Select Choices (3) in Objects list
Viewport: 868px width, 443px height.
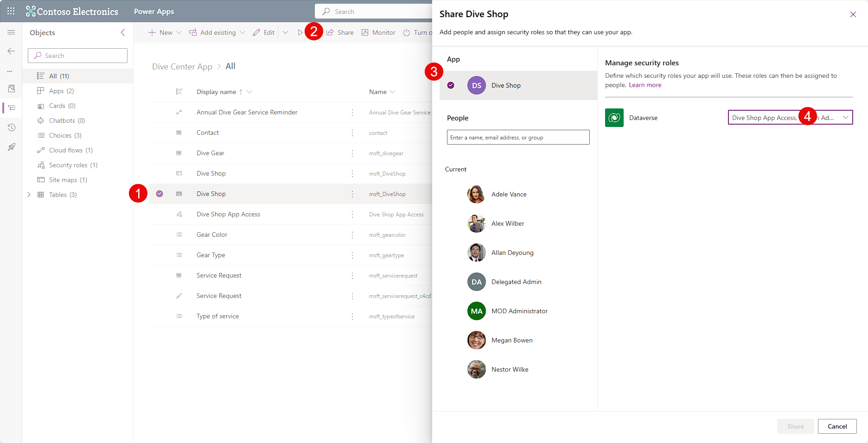pyautogui.click(x=78, y=135)
